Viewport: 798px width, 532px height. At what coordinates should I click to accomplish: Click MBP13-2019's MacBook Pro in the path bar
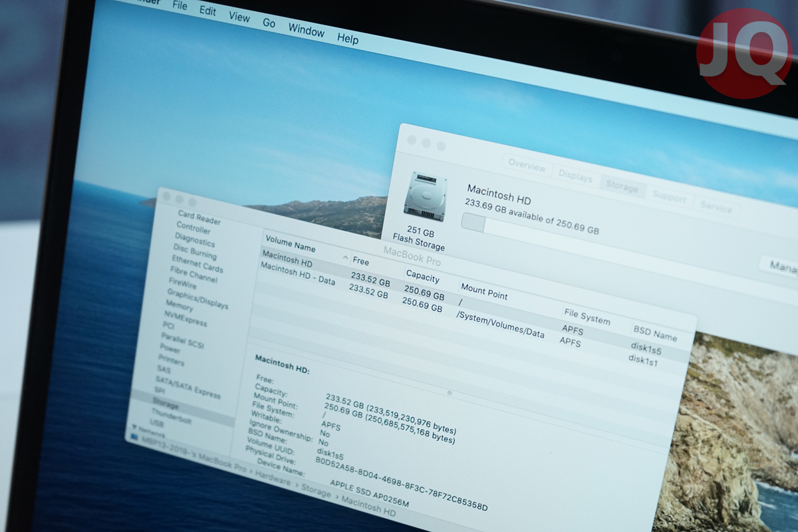point(194,454)
